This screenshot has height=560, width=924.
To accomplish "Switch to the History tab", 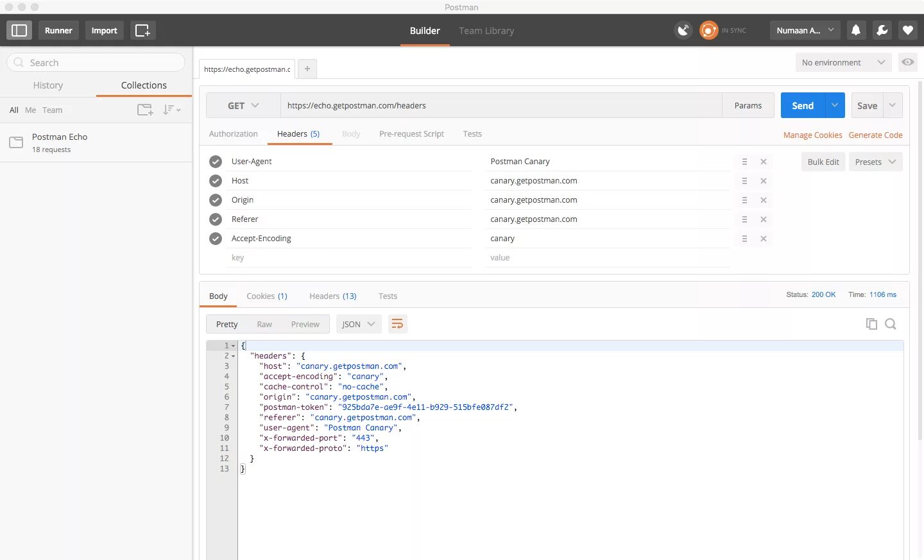I will [x=48, y=85].
